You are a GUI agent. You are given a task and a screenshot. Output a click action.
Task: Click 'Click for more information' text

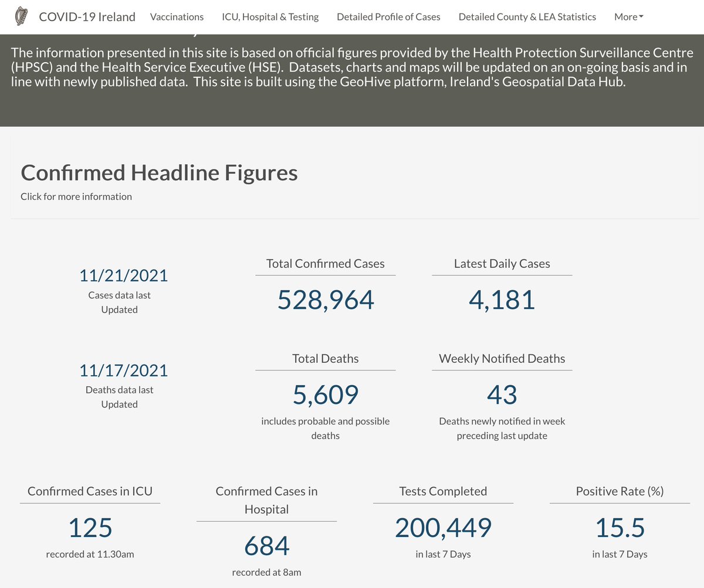pyautogui.click(x=76, y=196)
